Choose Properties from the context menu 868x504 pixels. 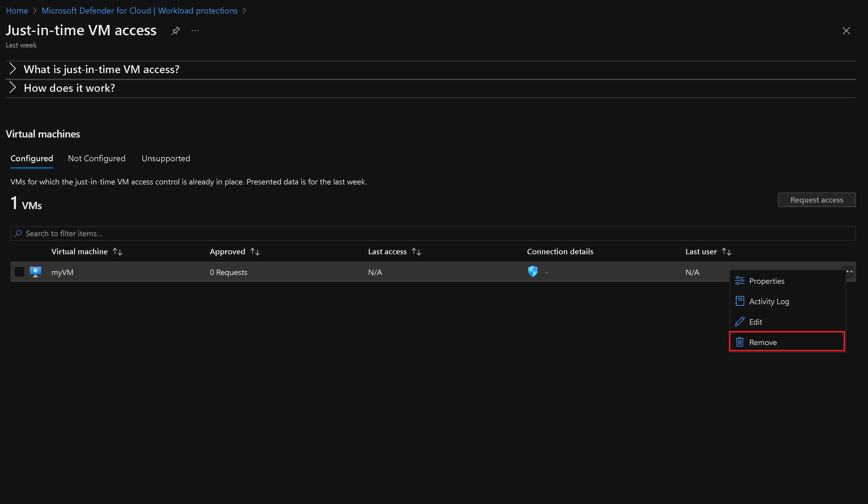[787, 281]
